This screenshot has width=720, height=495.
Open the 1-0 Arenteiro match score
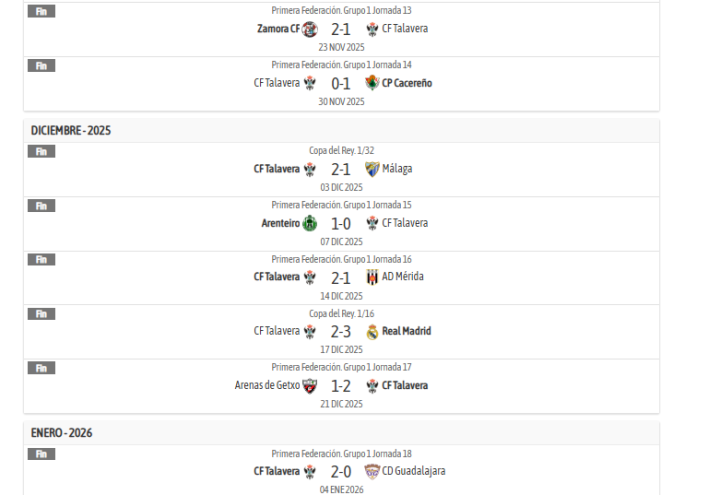click(x=341, y=224)
